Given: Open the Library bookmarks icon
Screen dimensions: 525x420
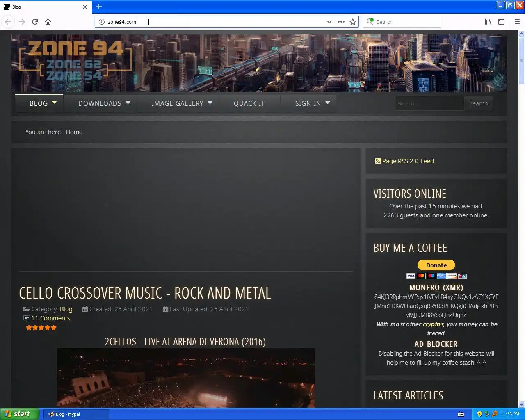Looking at the screenshot, I should [x=488, y=22].
